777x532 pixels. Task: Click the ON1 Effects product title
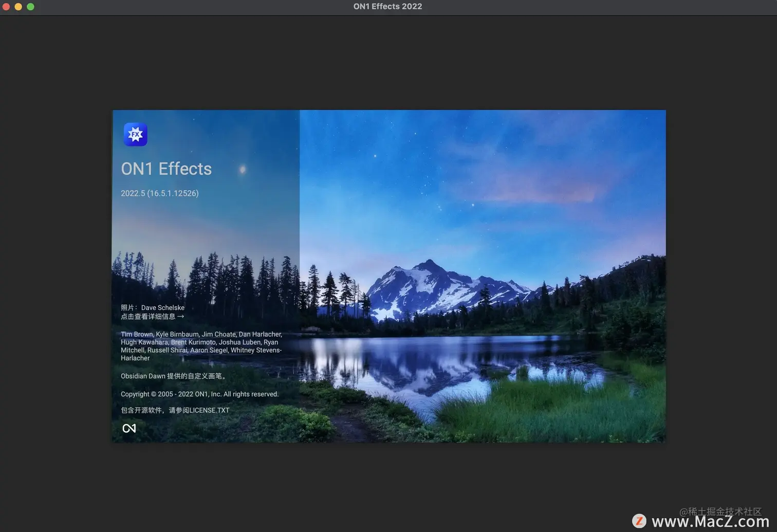[x=166, y=169]
